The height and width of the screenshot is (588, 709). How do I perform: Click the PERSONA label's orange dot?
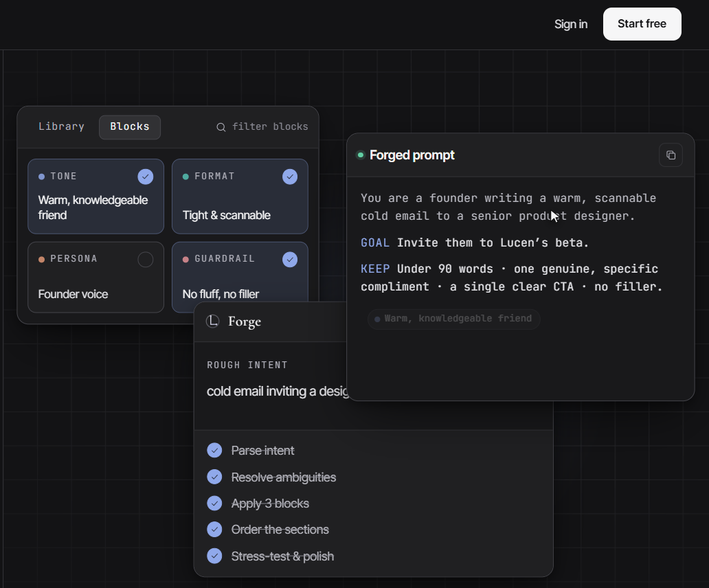click(x=42, y=260)
